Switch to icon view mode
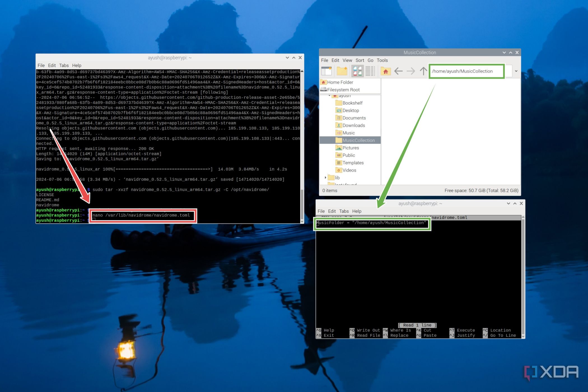 coord(357,71)
